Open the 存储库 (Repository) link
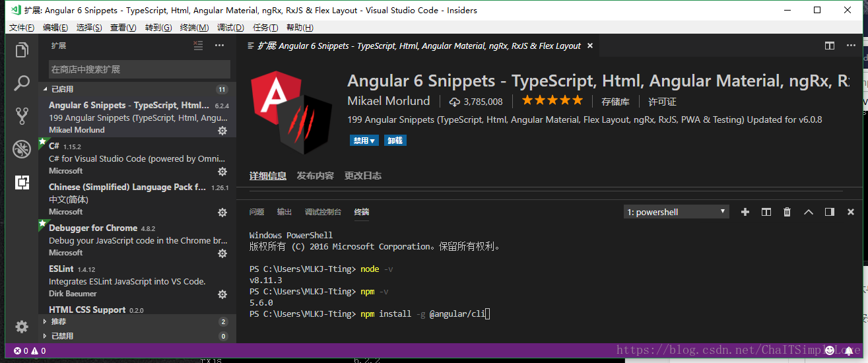The width and height of the screenshot is (868, 363). coord(615,102)
